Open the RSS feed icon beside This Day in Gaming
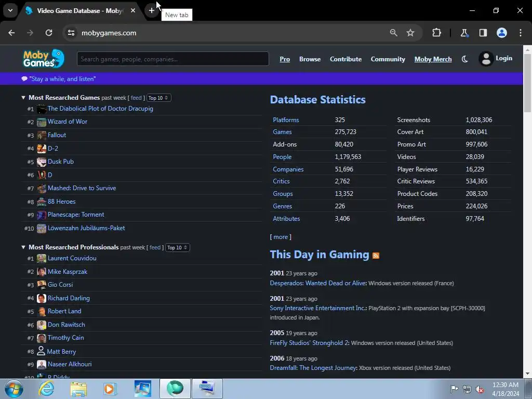 [x=376, y=256]
